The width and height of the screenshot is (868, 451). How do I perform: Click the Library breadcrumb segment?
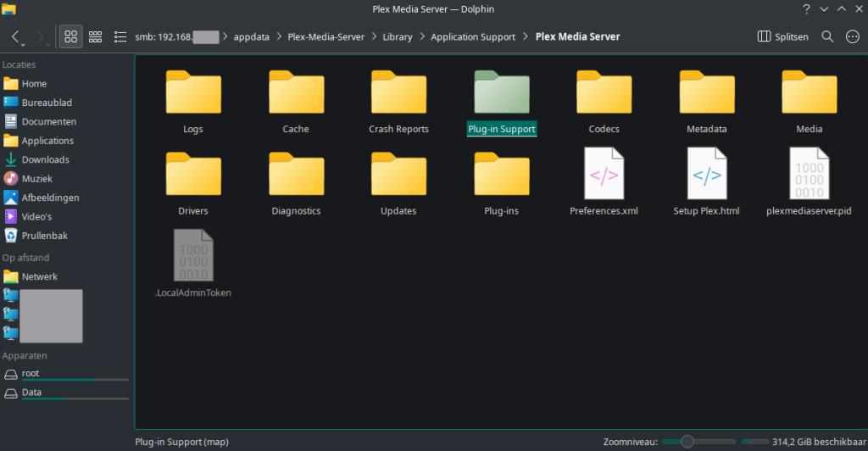398,37
